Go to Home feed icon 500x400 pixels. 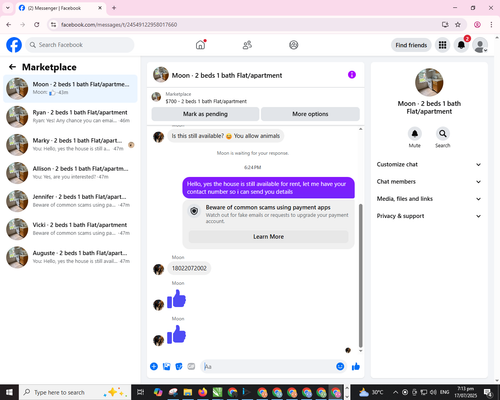(200, 45)
